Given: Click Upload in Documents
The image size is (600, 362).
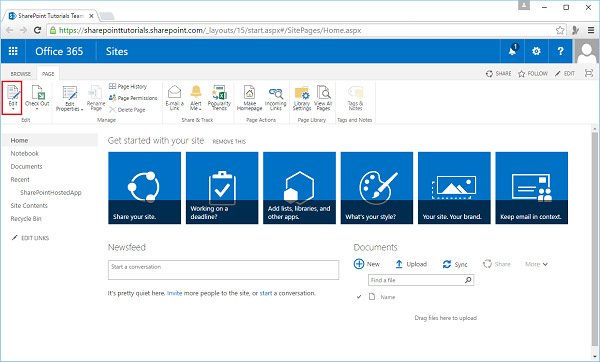Looking at the screenshot, I should point(411,264).
